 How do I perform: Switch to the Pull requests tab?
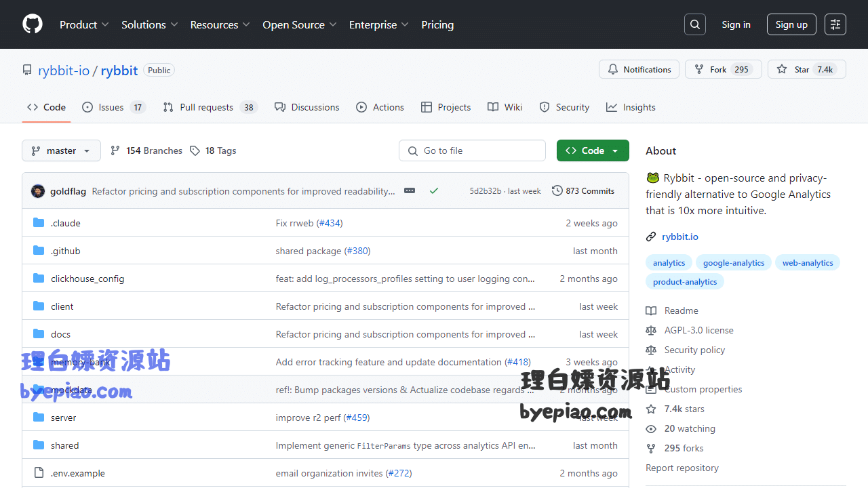coord(210,107)
